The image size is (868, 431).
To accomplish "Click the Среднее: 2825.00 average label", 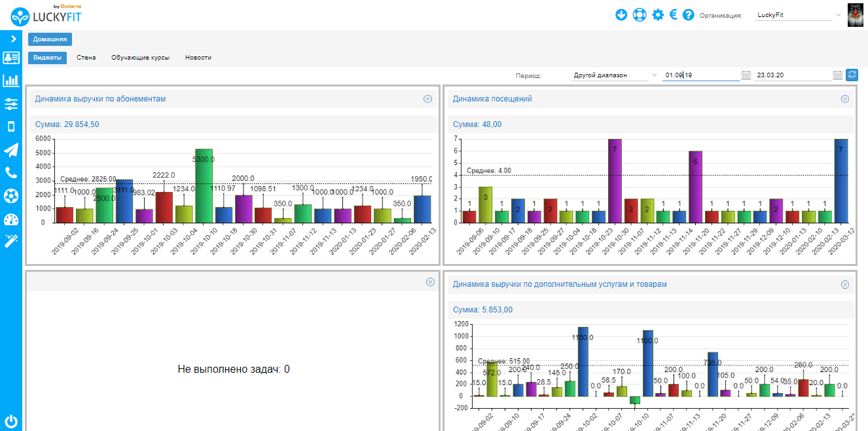I will click(x=88, y=179).
